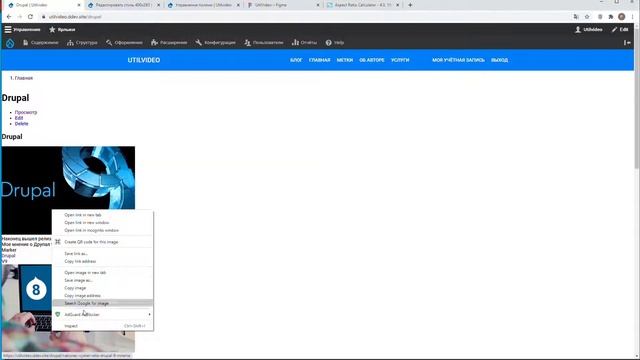Expand the AdGuard AdBlocker submenu
Screen dimensions: 640x360
pyautogui.click(x=103, y=314)
